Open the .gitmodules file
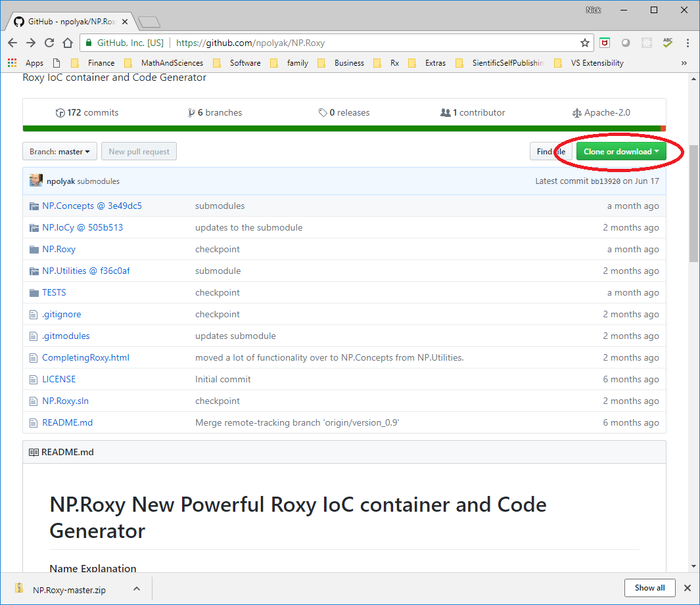The height and width of the screenshot is (605, 700). (x=66, y=336)
